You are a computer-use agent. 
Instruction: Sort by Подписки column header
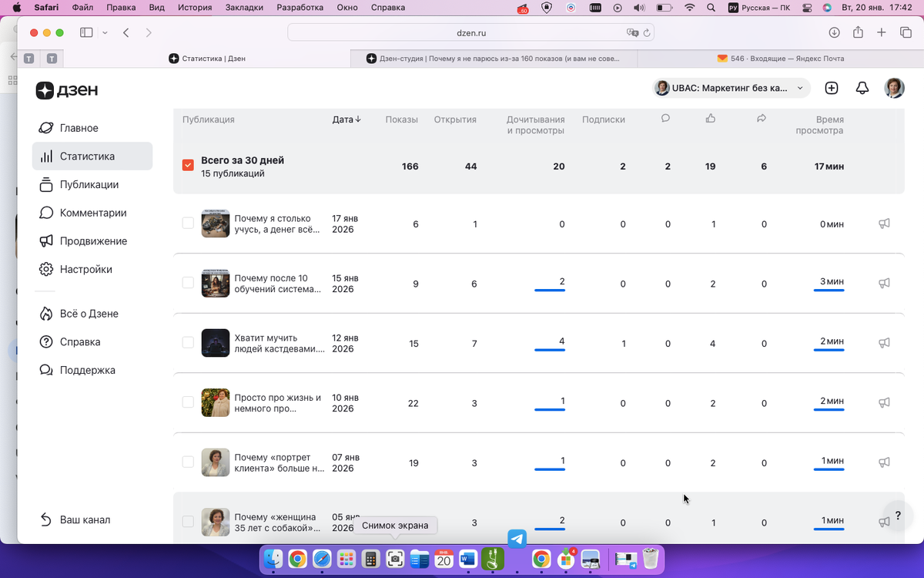pos(604,119)
